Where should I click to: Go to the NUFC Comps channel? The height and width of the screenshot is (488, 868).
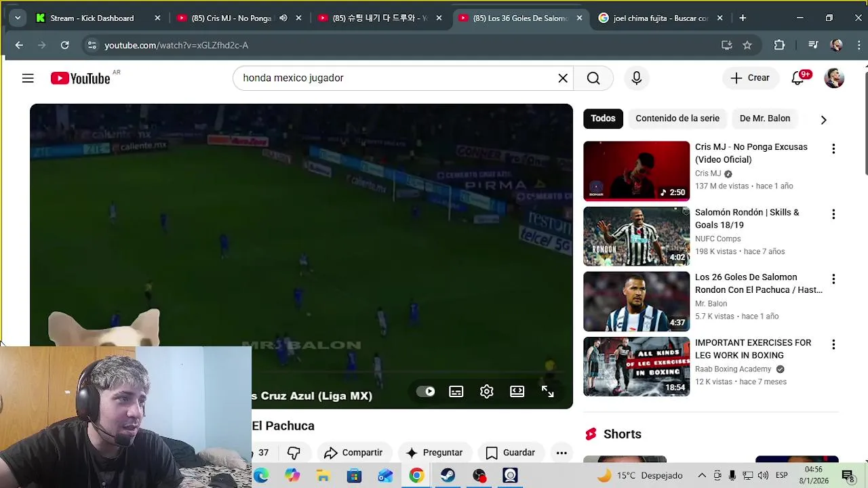coord(717,239)
